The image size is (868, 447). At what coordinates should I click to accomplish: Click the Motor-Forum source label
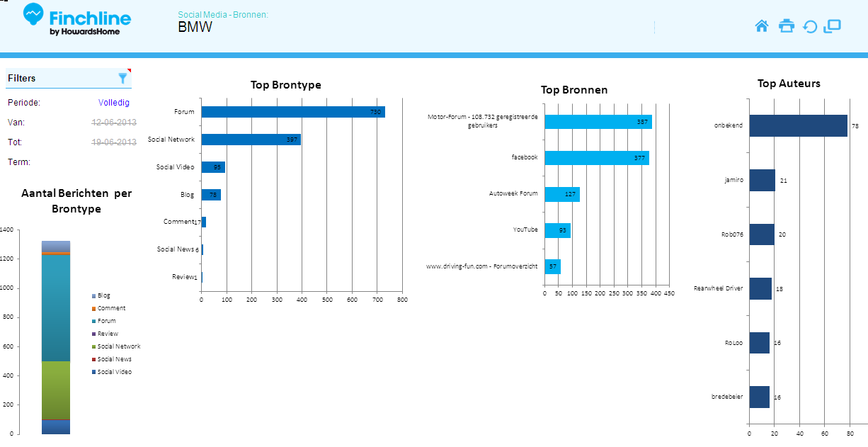tap(483, 120)
